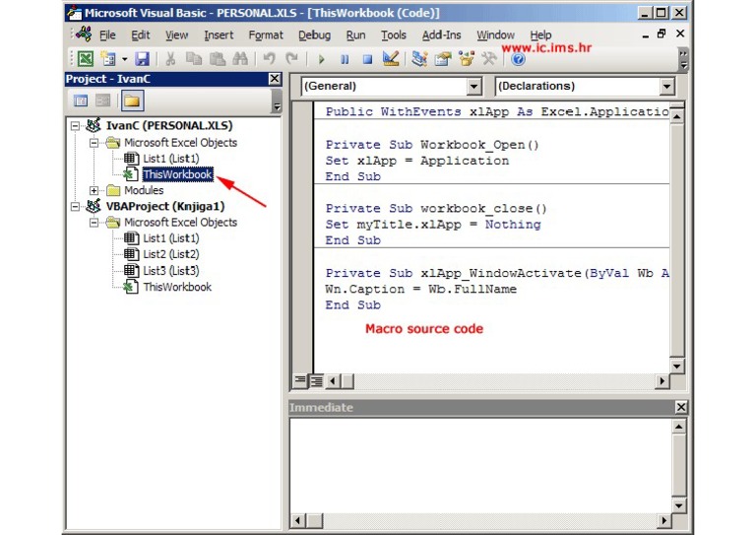
Task: Open the Project Explorer toolbar icon
Action: click(x=420, y=59)
